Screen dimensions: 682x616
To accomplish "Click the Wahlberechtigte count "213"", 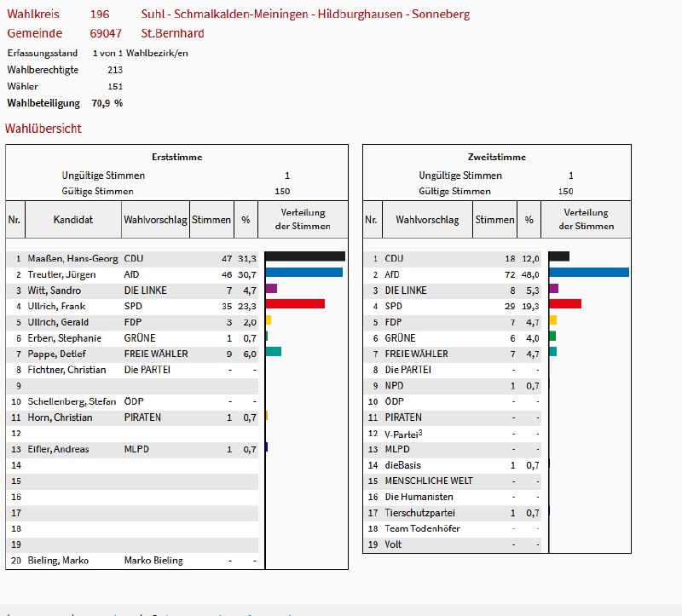I will (x=115, y=70).
